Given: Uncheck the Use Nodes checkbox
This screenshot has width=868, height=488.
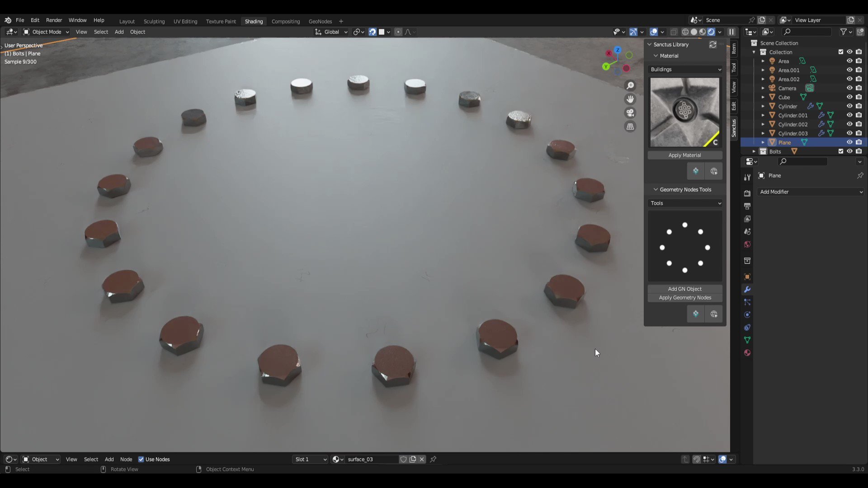Looking at the screenshot, I should point(142,459).
